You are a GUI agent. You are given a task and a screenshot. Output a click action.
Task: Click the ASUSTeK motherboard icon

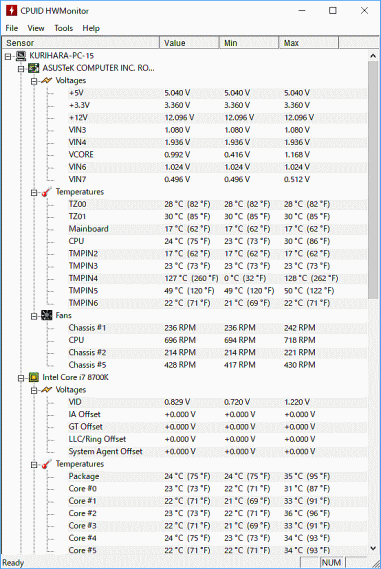pos(34,68)
